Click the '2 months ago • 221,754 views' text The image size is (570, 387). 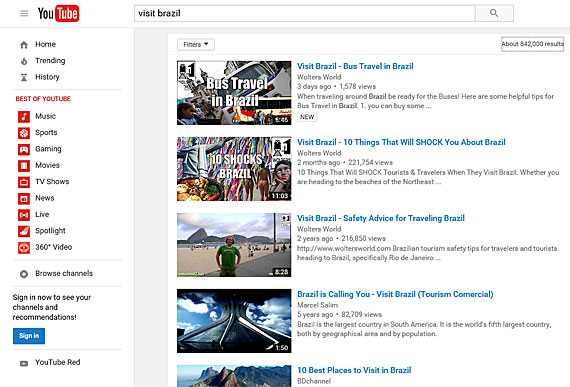[x=345, y=162]
